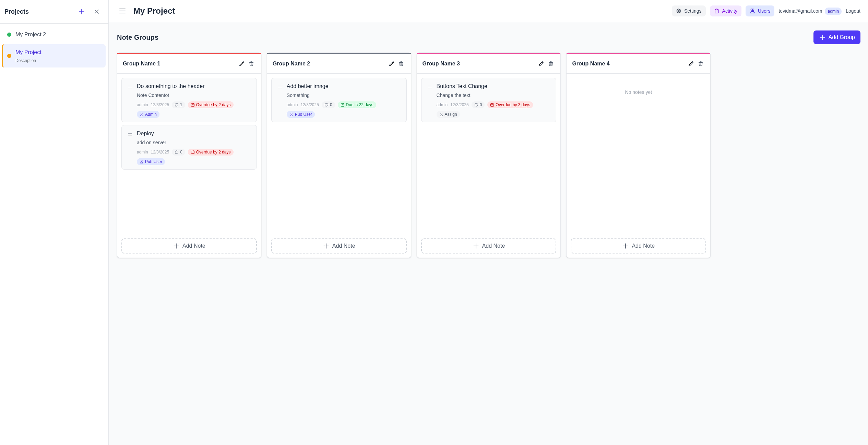Add a new project with the plus icon

coord(82,11)
